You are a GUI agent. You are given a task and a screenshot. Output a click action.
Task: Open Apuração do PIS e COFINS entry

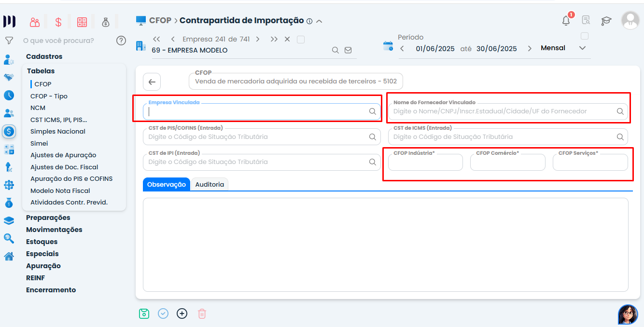tap(71, 178)
